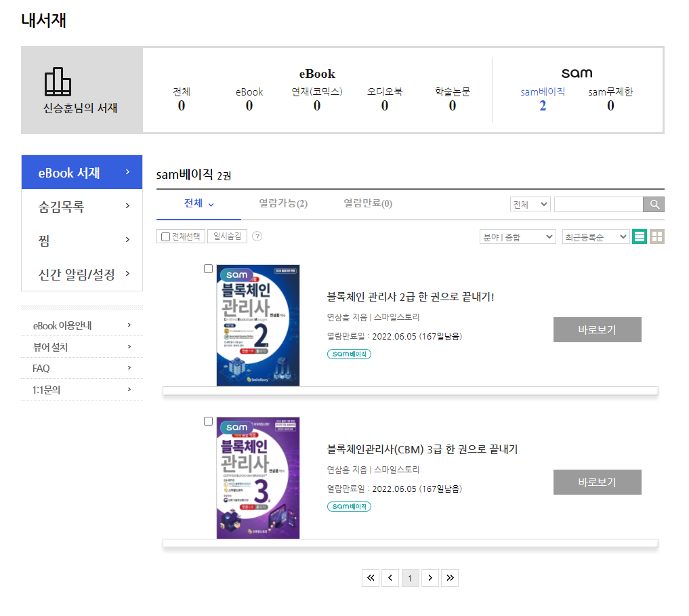This screenshot has height=616, width=689.
Task: Open the 블록체인 관리사 2급 cover thumbnail
Action: [x=258, y=325]
